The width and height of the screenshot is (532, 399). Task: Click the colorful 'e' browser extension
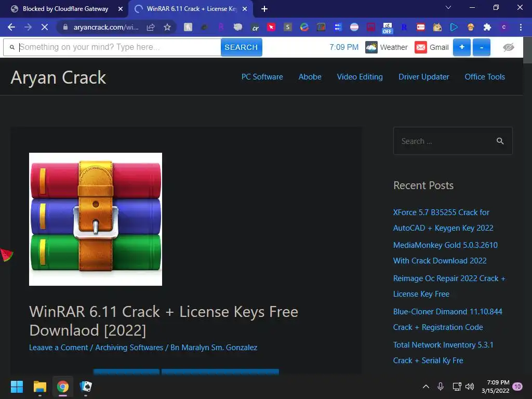(x=304, y=27)
